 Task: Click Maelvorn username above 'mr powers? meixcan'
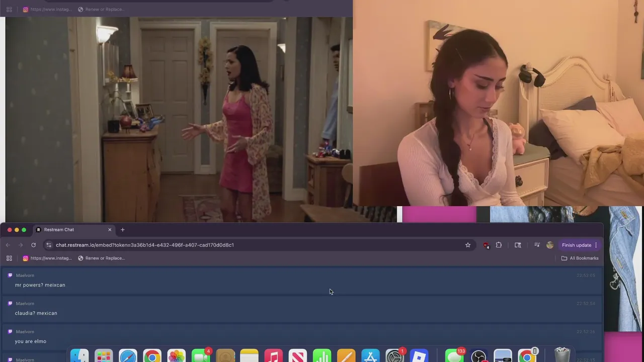25,276
